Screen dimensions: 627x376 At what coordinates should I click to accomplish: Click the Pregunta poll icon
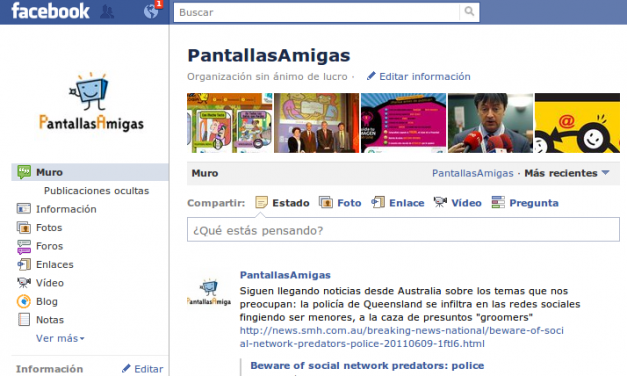(498, 202)
